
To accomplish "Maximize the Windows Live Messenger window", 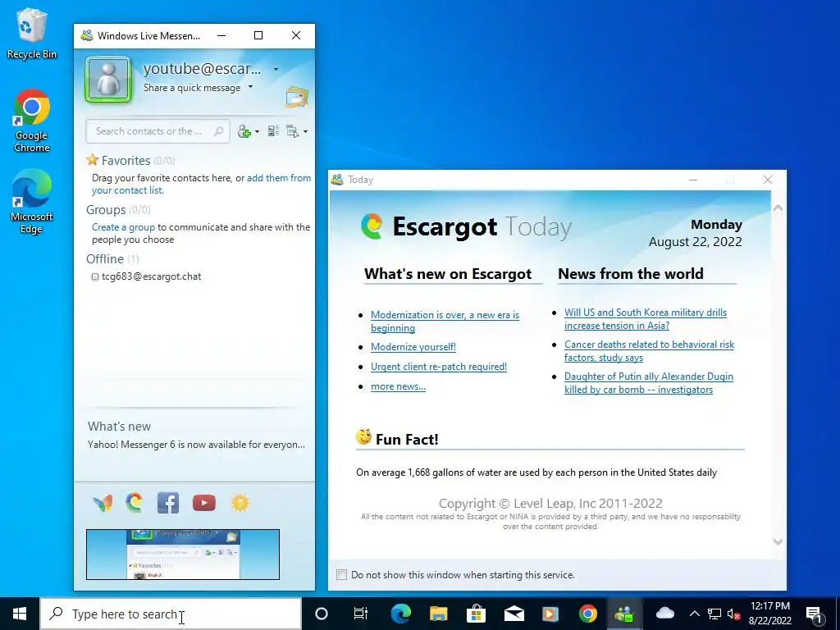I will coord(258,35).
